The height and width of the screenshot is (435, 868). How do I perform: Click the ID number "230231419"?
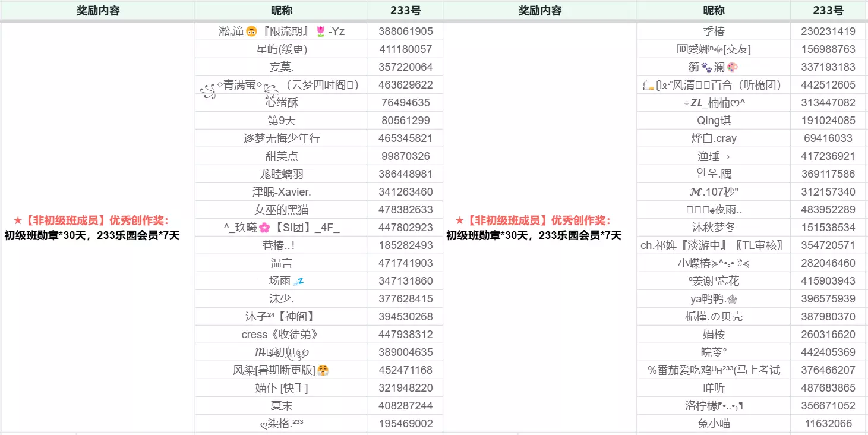click(828, 31)
